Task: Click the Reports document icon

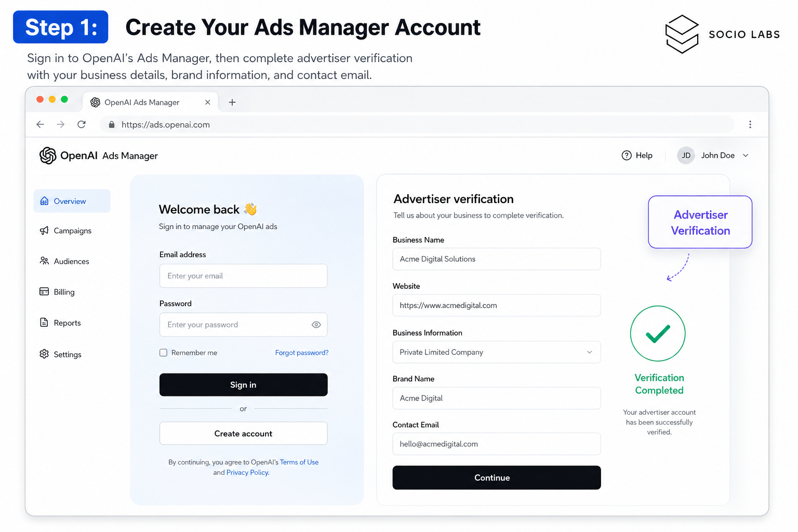Action: (x=45, y=323)
